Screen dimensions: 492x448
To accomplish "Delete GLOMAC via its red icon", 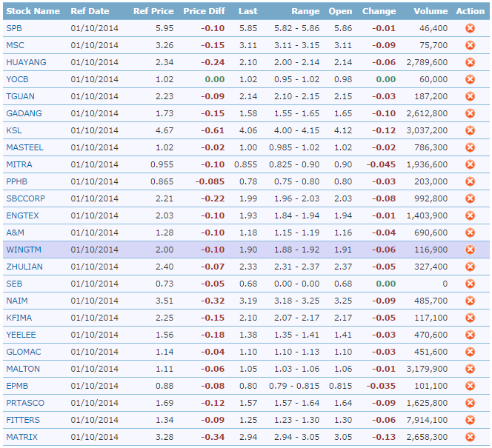I will [x=470, y=352].
